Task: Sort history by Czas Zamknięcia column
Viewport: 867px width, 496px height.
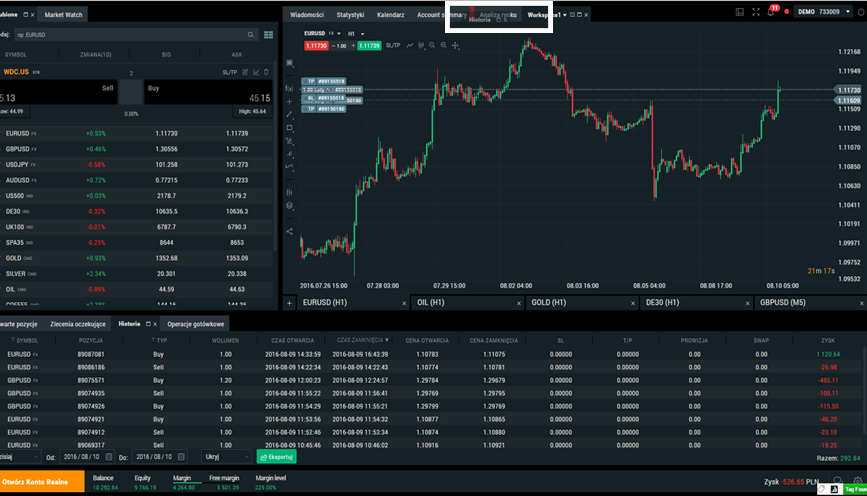Action: coord(362,340)
